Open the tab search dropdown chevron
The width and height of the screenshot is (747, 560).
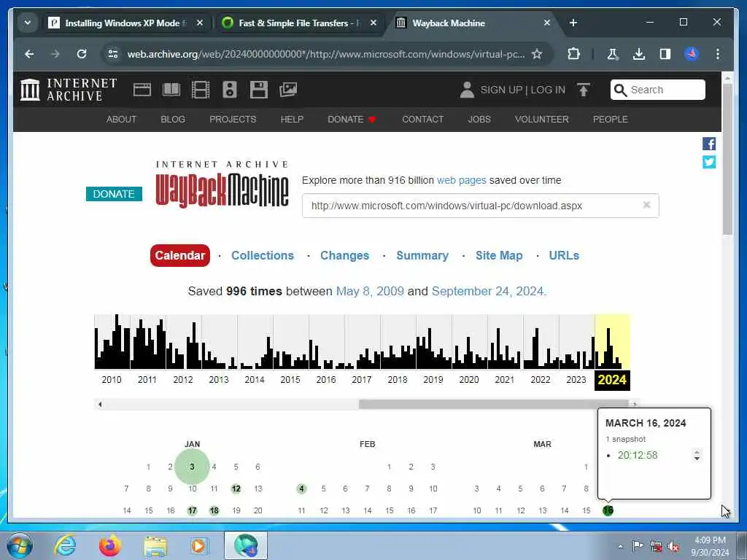[28, 23]
